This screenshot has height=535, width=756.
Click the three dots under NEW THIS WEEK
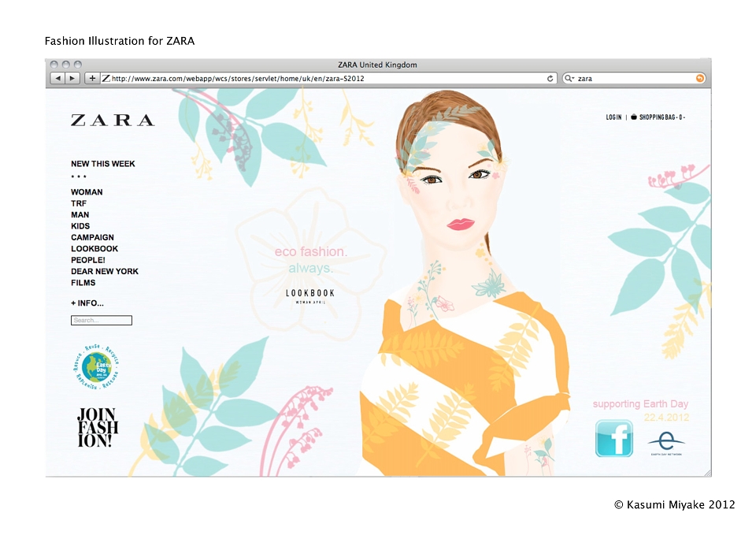point(79,176)
